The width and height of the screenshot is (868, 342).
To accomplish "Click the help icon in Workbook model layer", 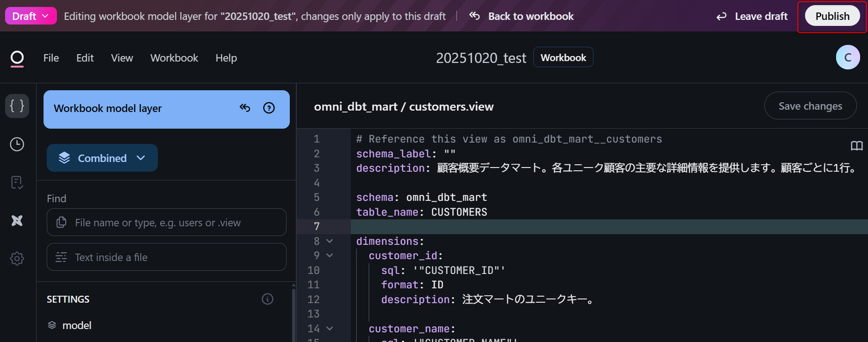I will coord(269,108).
